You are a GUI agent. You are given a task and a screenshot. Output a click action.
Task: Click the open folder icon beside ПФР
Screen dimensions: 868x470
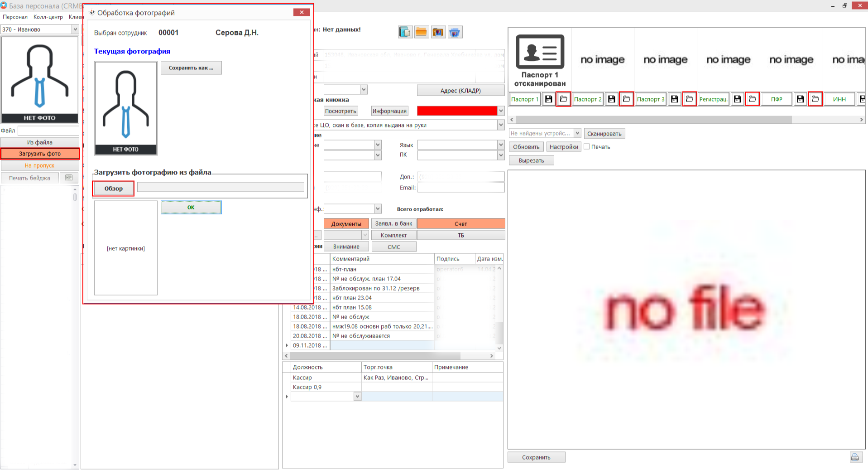(x=815, y=99)
